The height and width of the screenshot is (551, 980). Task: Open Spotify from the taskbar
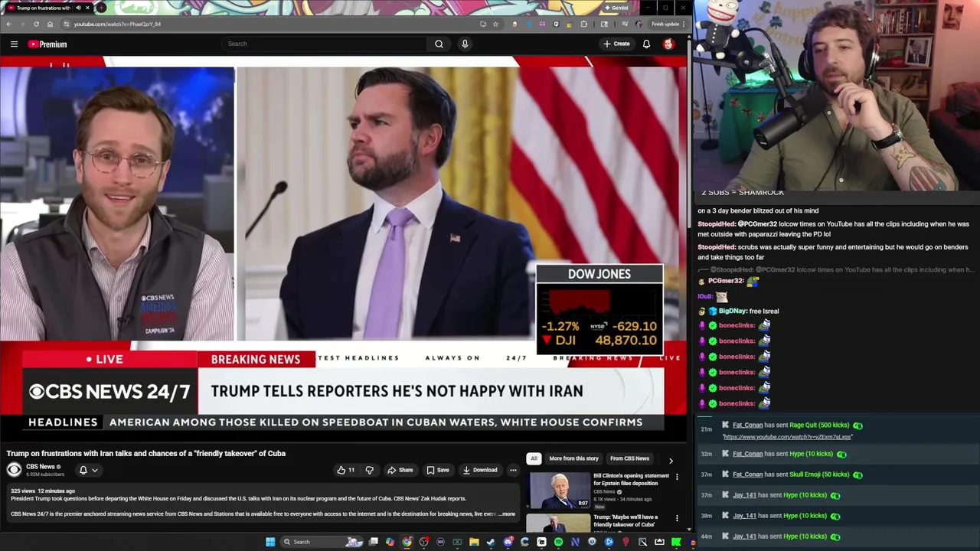(558, 542)
